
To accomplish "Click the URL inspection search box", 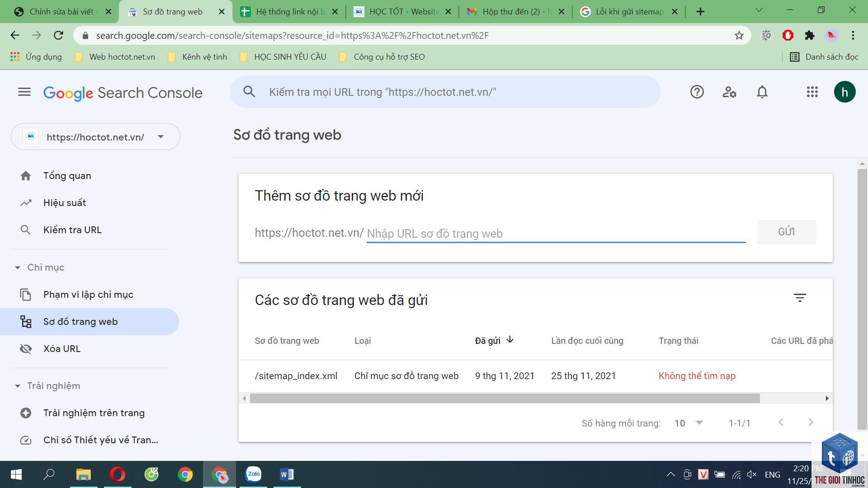I will pos(445,92).
